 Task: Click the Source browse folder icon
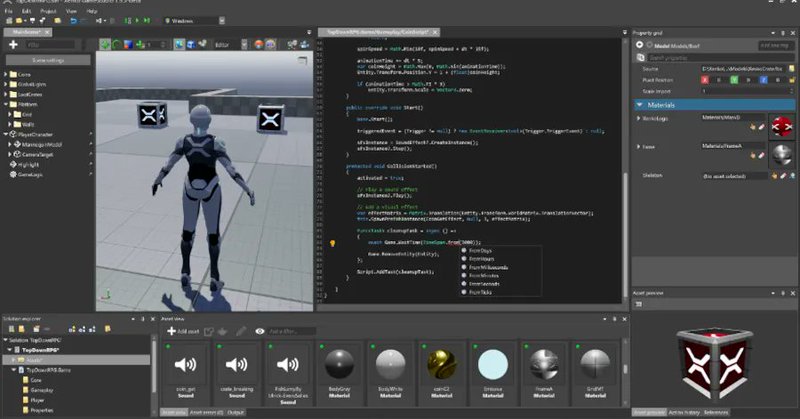click(x=792, y=68)
